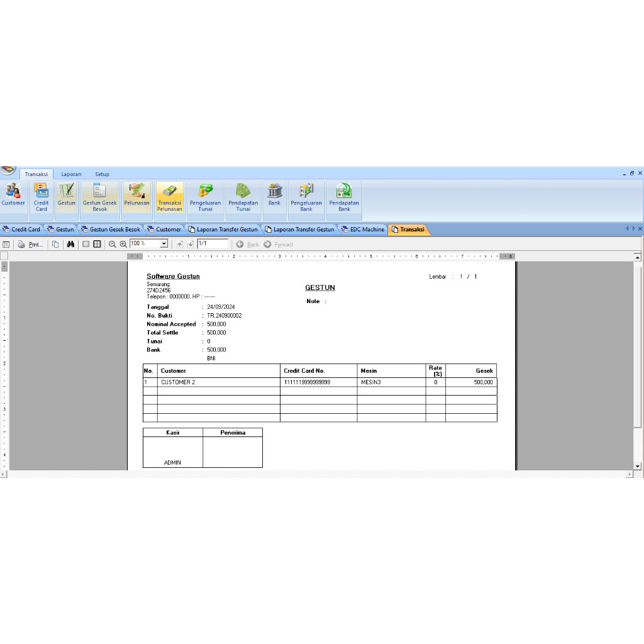This screenshot has width=644, height=644.
Task: Select the Transaksi ribbon tab
Action: pyautogui.click(x=36, y=174)
